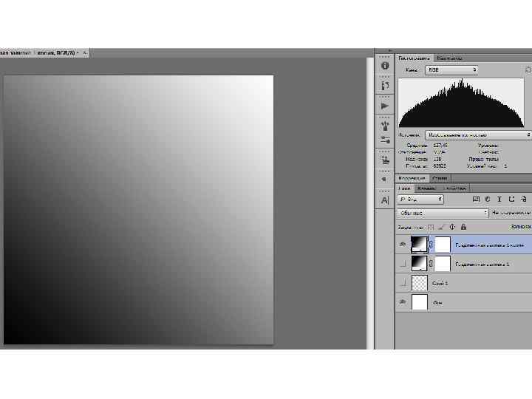This screenshot has height=399, width=532.
Task: Select the Слой 1 layer name
Action: [440, 283]
